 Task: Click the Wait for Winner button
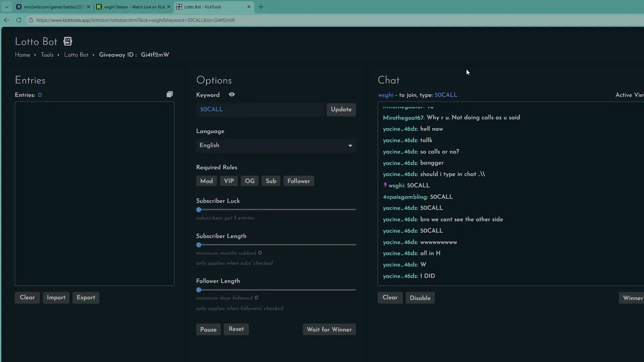pos(329,330)
